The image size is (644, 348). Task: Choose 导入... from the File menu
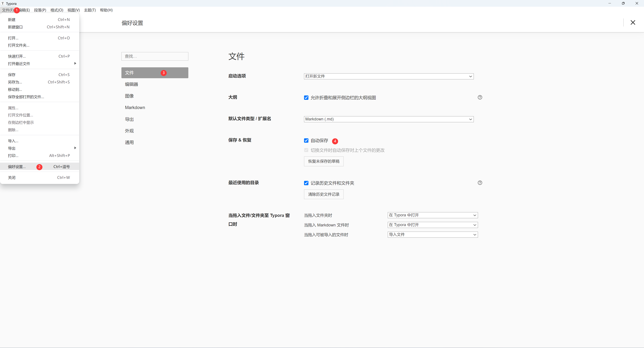pyautogui.click(x=40, y=141)
